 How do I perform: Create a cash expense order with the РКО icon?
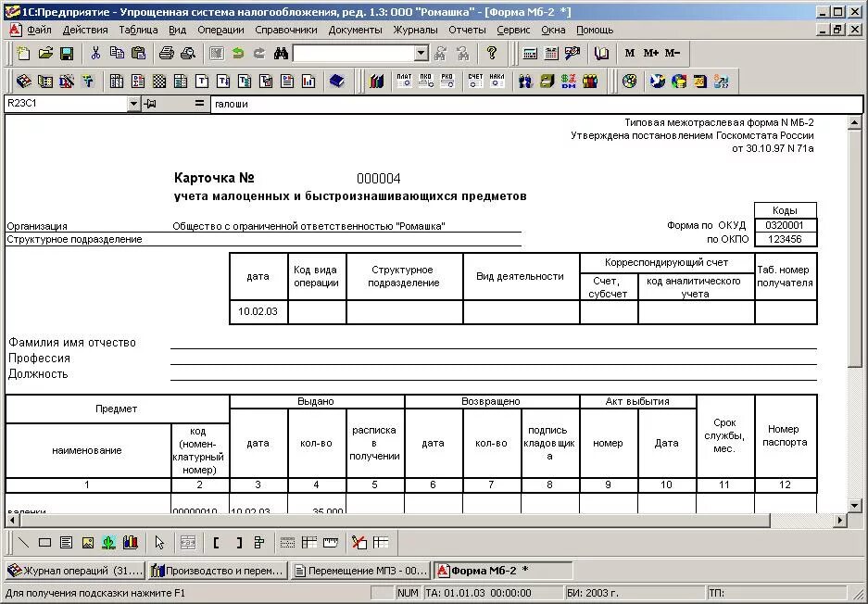(x=447, y=82)
